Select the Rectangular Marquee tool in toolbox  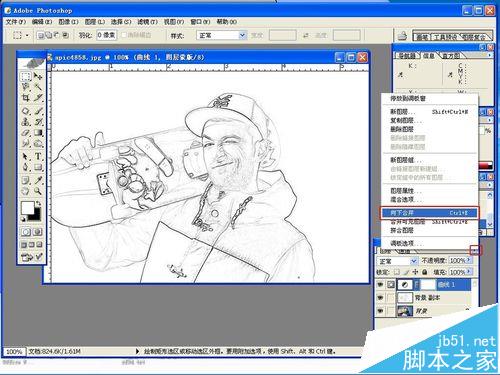(26, 76)
